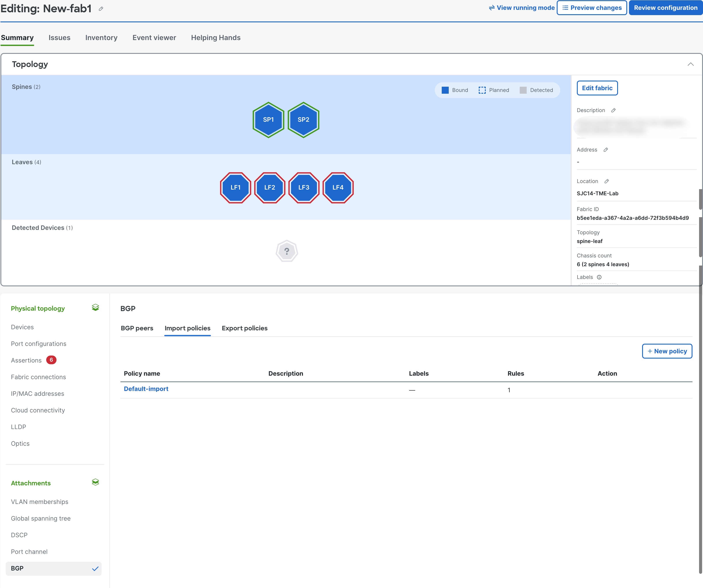Switch to Export policies tab
The image size is (703, 588).
click(x=245, y=328)
